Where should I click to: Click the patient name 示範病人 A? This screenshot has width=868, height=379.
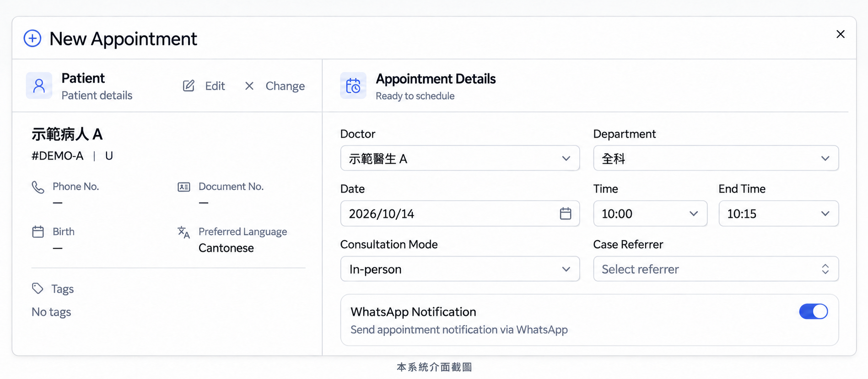[67, 134]
